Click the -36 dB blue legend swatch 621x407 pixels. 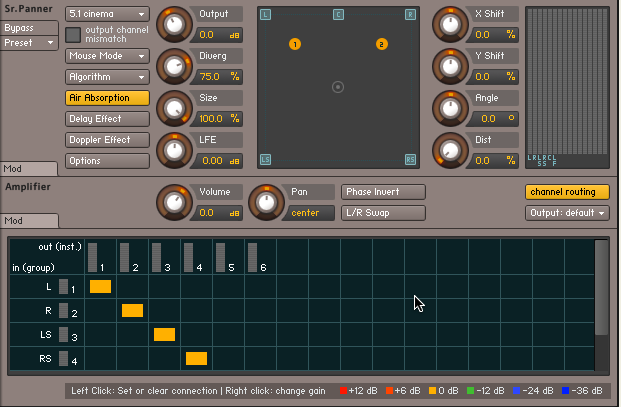click(x=565, y=391)
